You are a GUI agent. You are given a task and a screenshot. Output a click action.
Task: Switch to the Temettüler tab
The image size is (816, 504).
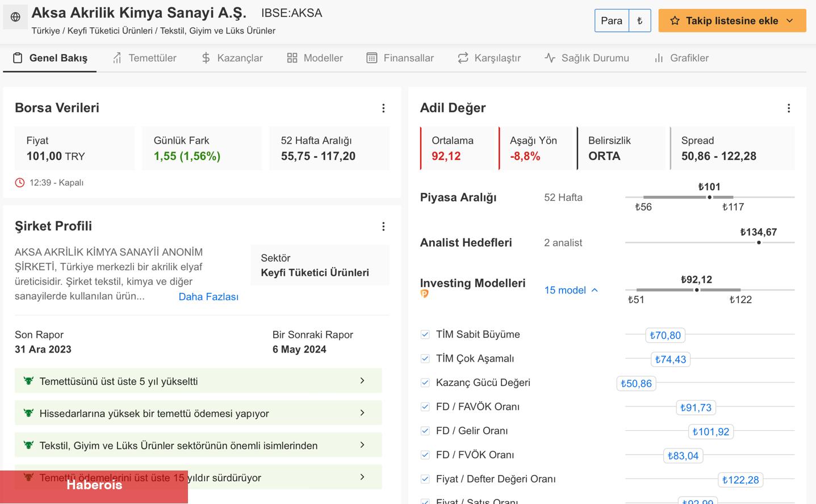click(x=144, y=58)
